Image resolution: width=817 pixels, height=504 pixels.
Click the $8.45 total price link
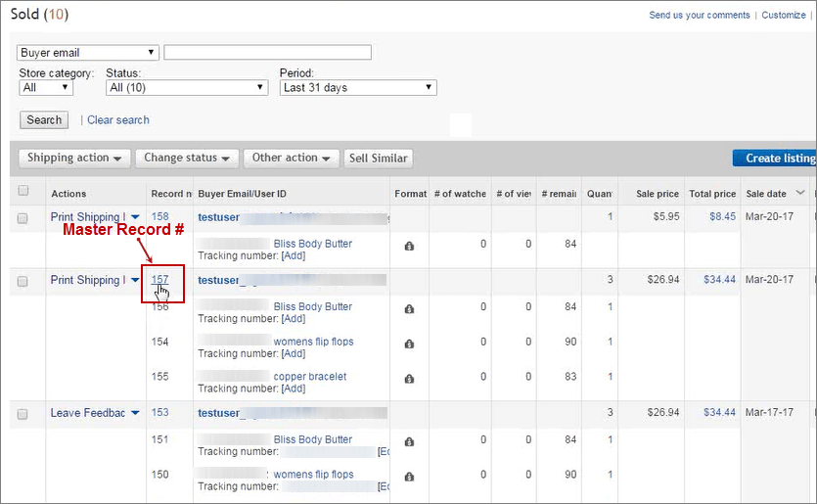pyautogui.click(x=723, y=216)
